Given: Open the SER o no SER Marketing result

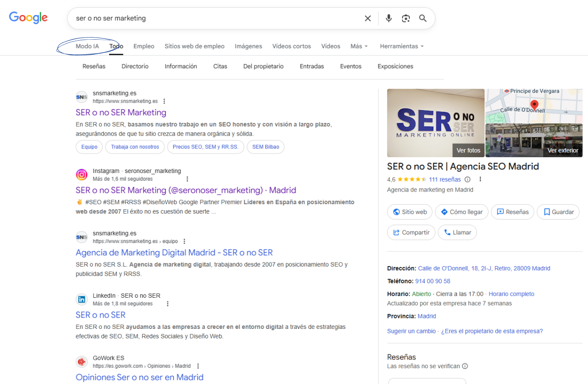Looking at the screenshot, I should [121, 112].
